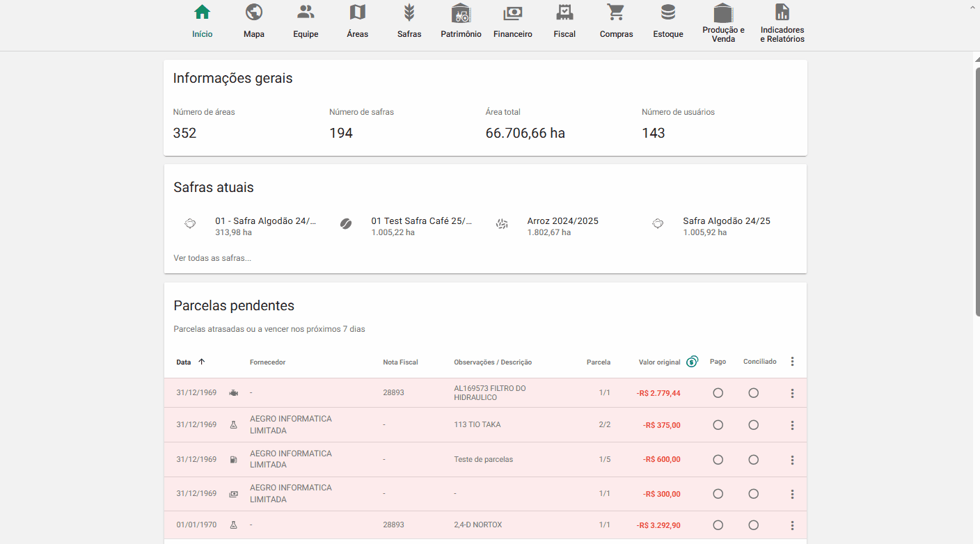Switch to the Fiscal menu
Screen dimensions: 980x544
click(564, 21)
